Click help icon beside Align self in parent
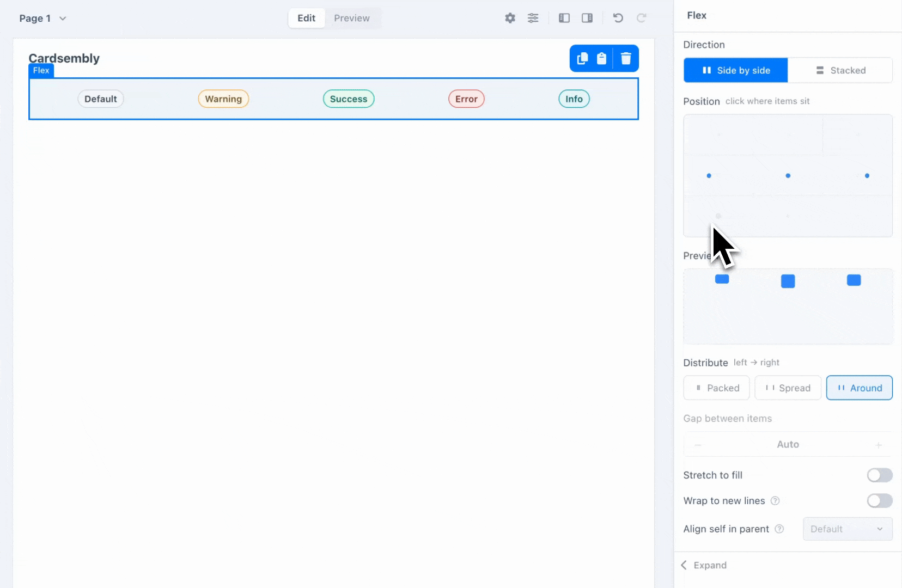The width and height of the screenshot is (902, 588). click(779, 529)
